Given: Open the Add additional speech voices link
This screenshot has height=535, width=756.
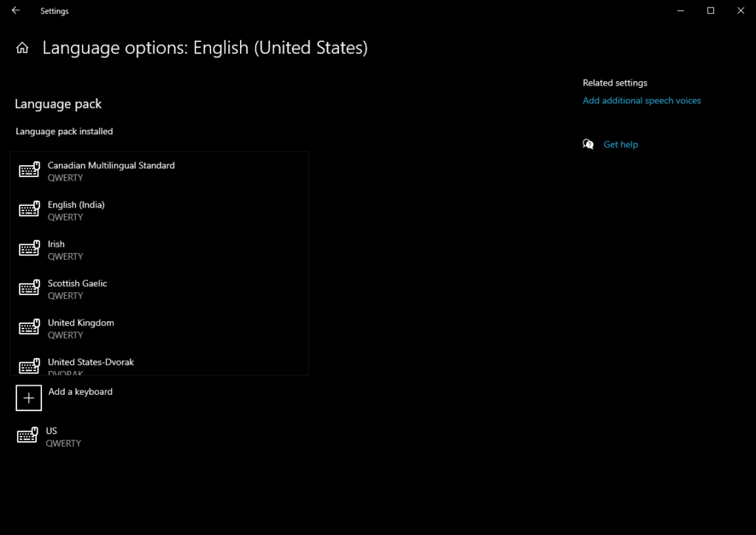Looking at the screenshot, I should click(x=641, y=100).
